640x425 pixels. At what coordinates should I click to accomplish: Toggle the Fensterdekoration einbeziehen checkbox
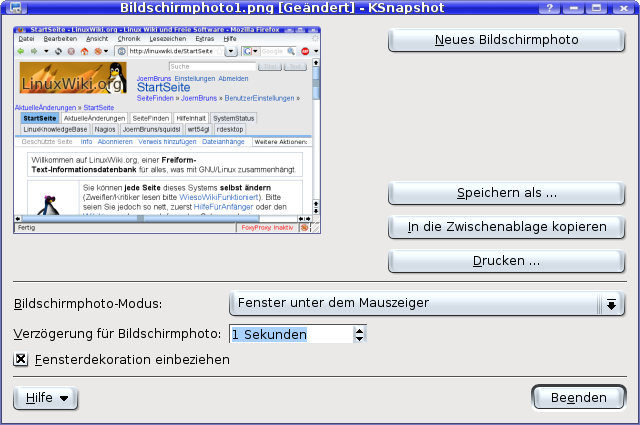click(x=21, y=359)
